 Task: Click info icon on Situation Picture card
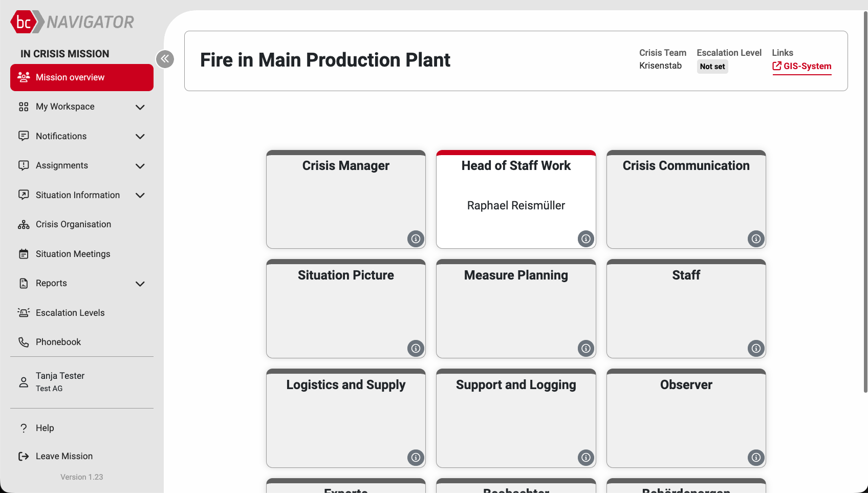(416, 348)
